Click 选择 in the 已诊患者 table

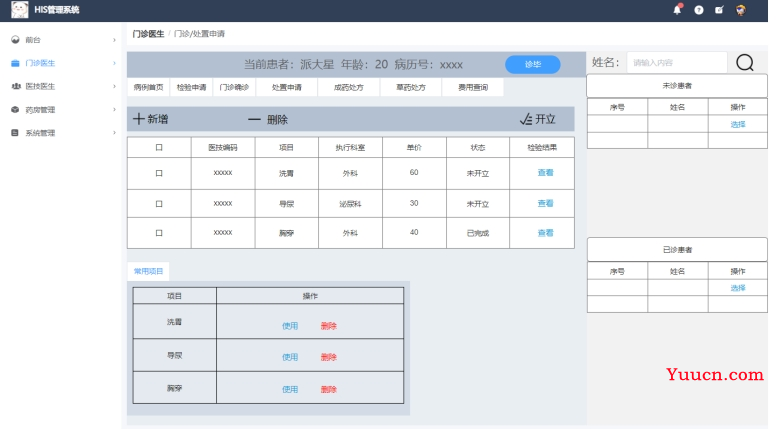click(738, 288)
